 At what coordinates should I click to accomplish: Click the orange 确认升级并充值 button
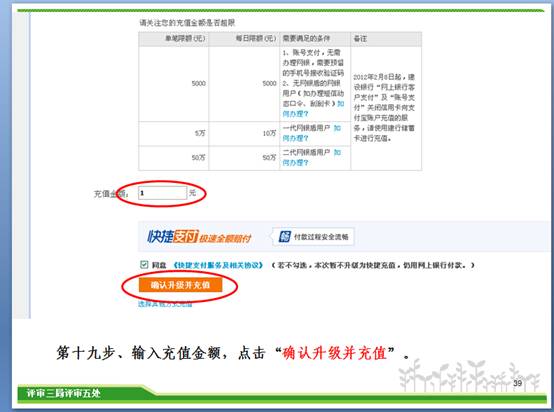tap(181, 285)
